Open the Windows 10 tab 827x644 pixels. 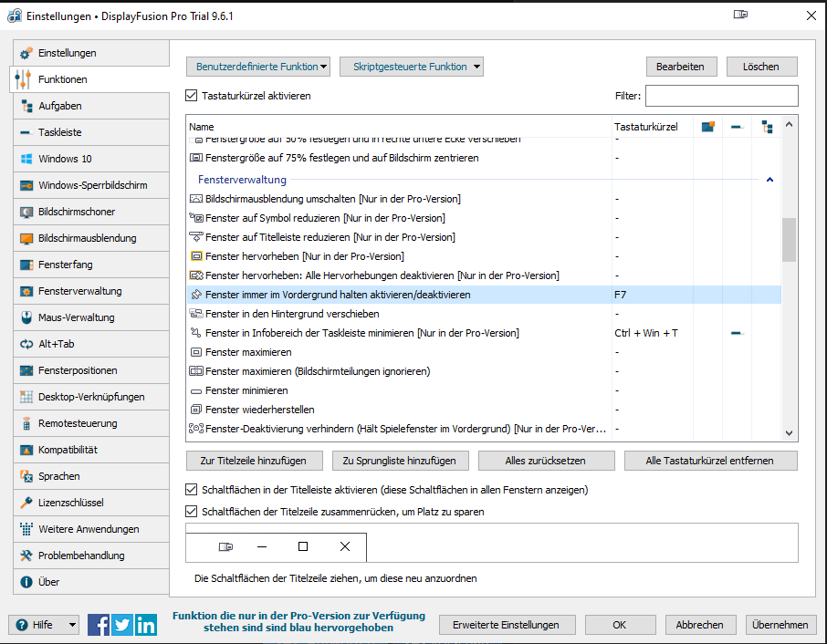coord(90,159)
